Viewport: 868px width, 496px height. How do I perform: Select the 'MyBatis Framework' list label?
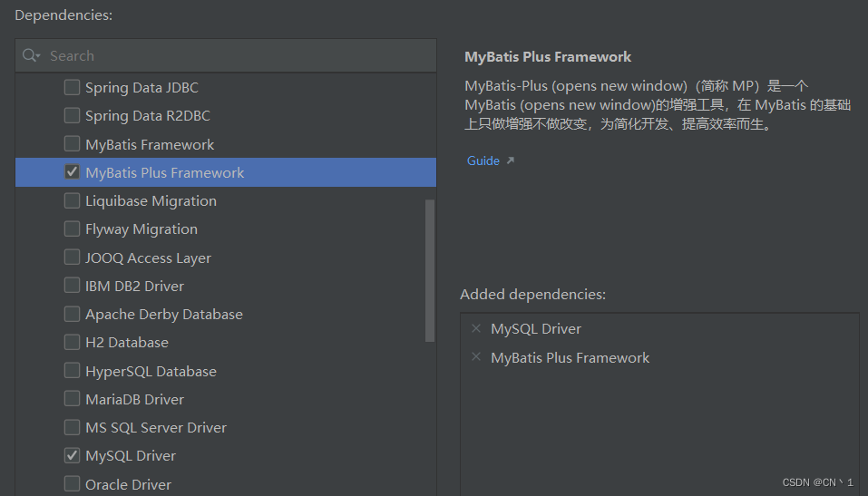(x=150, y=144)
